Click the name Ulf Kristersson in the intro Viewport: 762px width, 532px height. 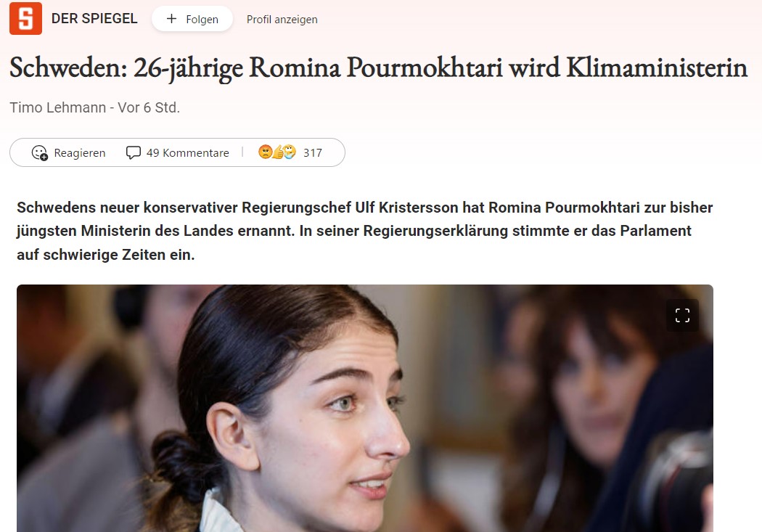point(406,208)
